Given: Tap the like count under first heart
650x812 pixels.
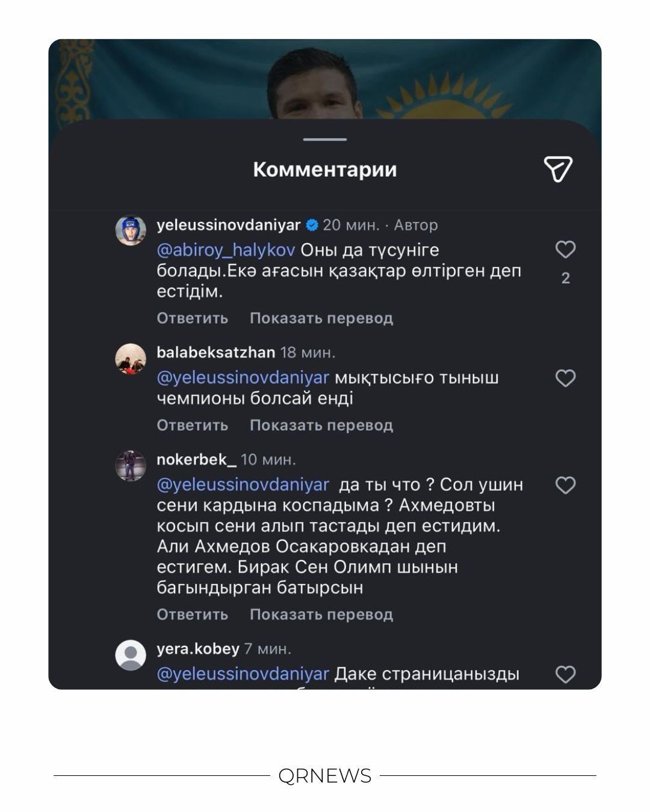Looking at the screenshot, I should click(x=565, y=278).
